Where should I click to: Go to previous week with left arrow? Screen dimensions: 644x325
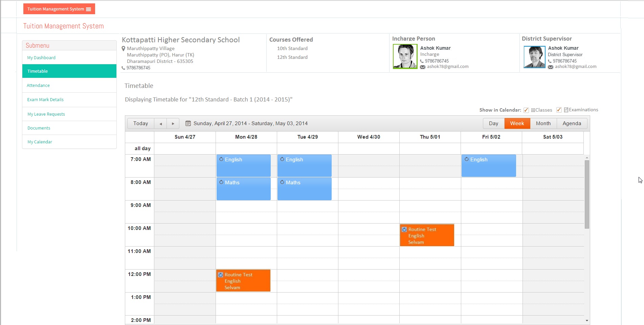pyautogui.click(x=160, y=123)
